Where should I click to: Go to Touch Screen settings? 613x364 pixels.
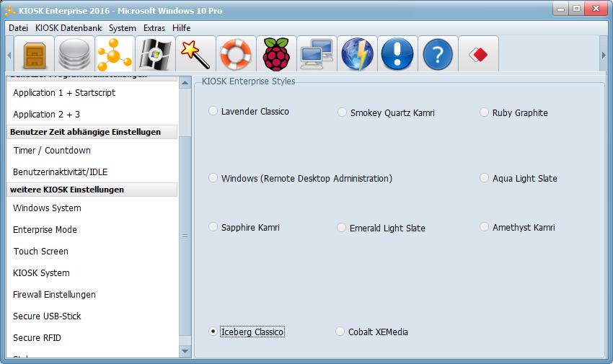tap(40, 252)
